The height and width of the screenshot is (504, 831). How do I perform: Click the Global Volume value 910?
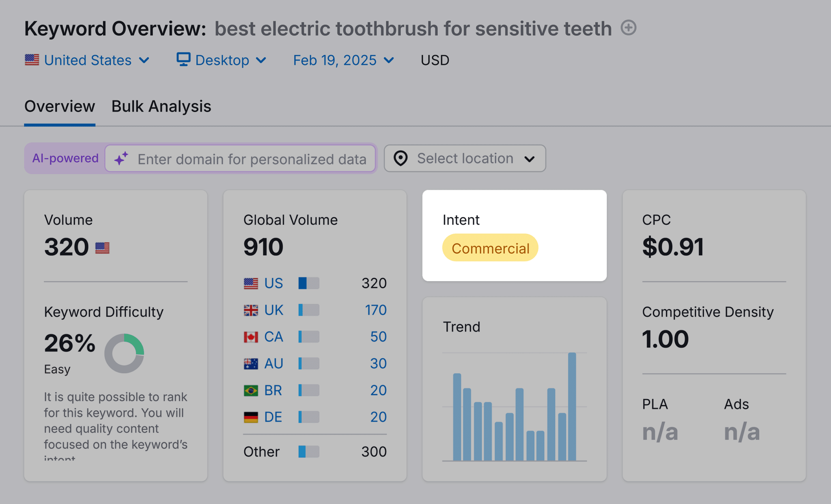coord(263,247)
